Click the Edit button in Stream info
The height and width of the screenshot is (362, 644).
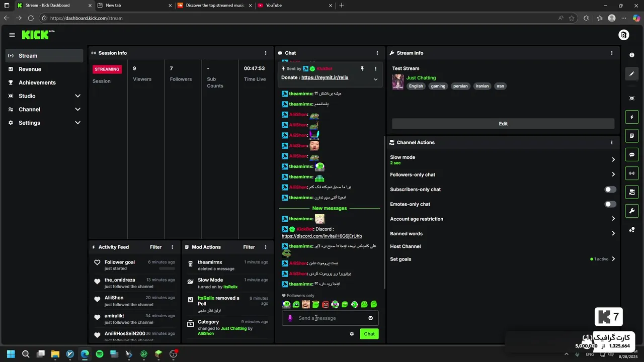(503, 124)
